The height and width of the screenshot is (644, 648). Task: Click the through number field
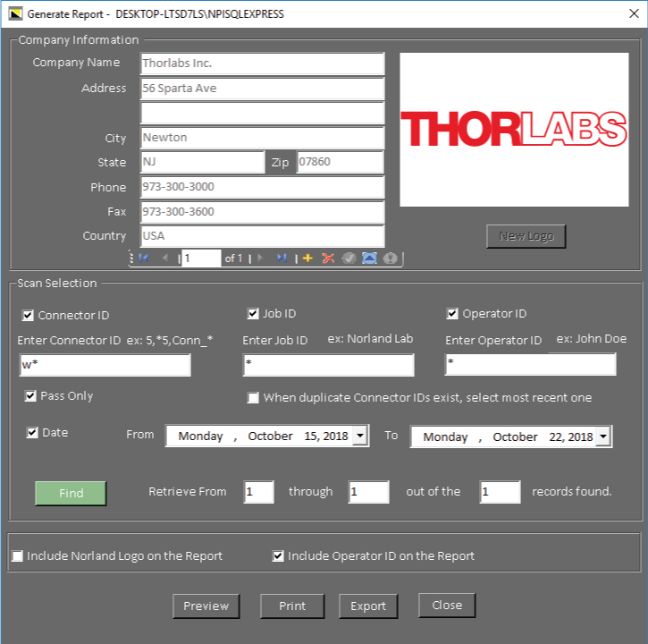point(368,492)
